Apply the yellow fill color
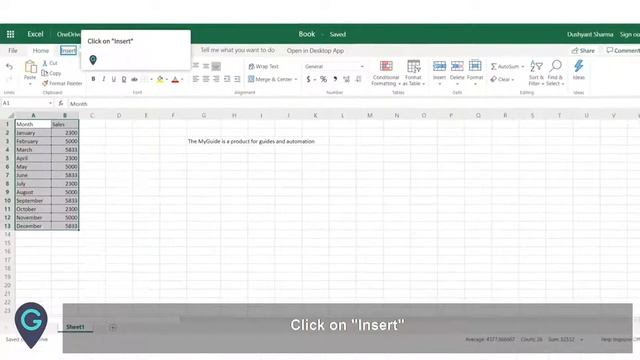This screenshot has width=640, height=360. pos(160,80)
